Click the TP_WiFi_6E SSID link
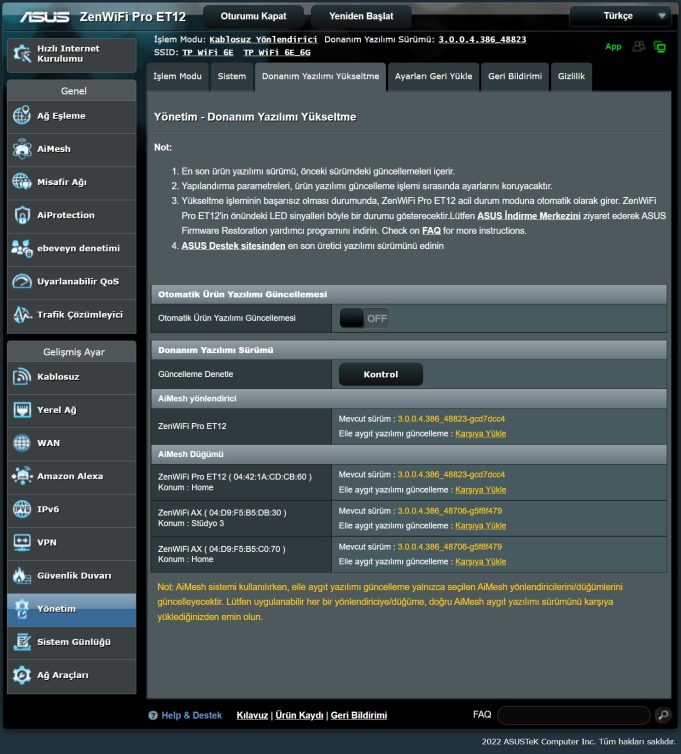 [208, 52]
